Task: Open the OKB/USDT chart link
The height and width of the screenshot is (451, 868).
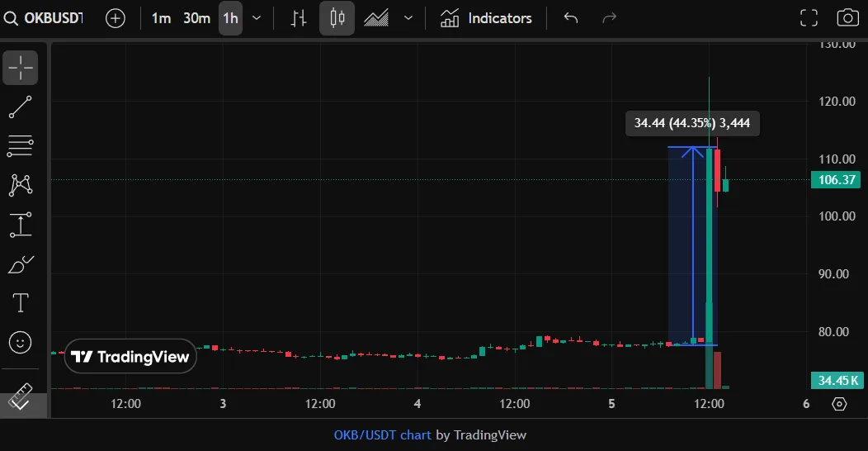Action: (x=382, y=435)
